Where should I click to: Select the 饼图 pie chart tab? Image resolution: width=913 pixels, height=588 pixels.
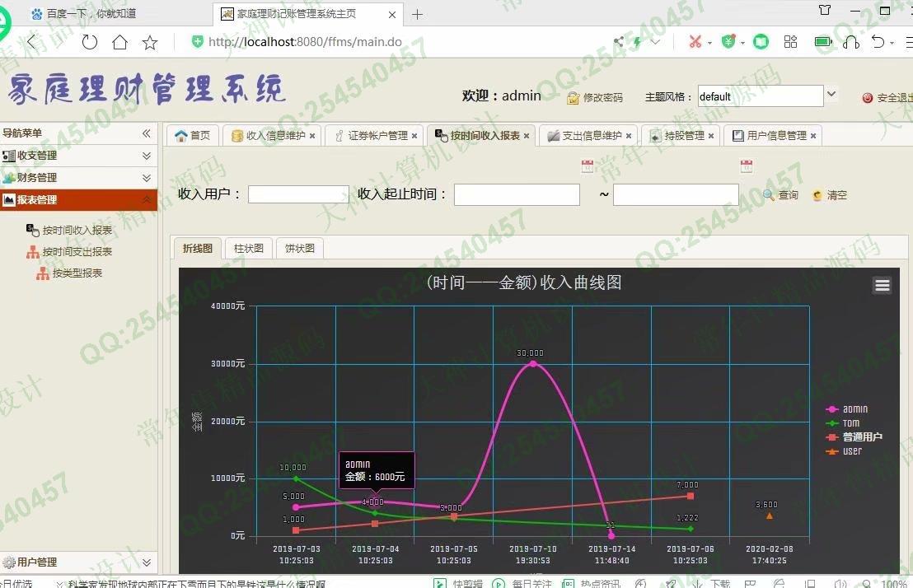point(300,248)
